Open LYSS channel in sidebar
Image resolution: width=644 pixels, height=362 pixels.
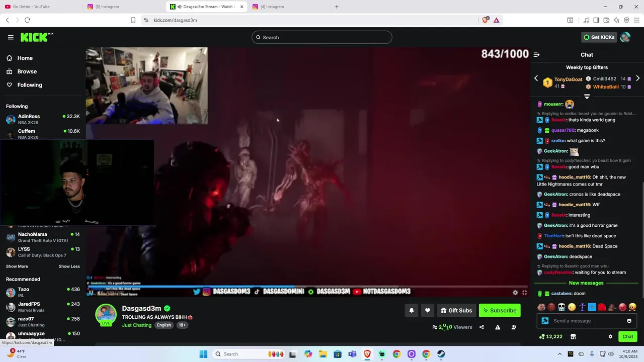42,252
